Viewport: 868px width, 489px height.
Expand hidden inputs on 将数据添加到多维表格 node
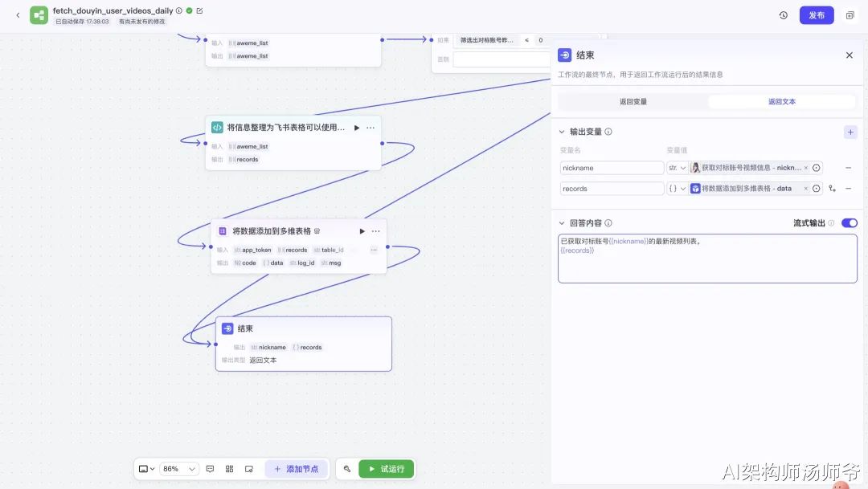pos(374,250)
